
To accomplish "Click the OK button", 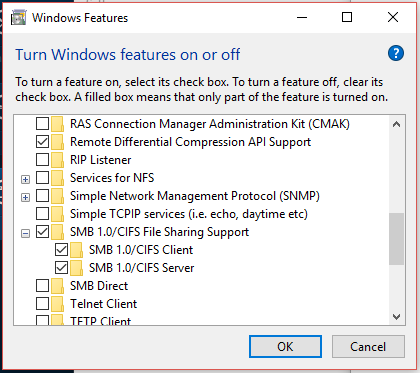I will pos(285,347).
